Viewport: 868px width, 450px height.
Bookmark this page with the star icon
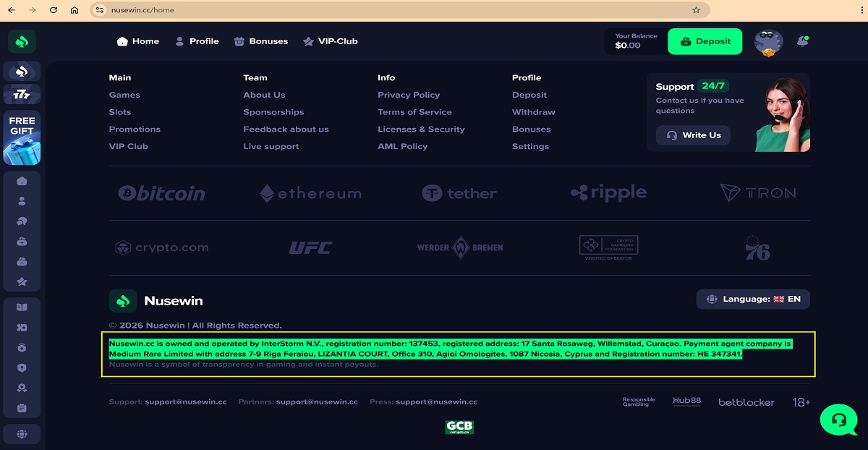click(x=696, y=10)
